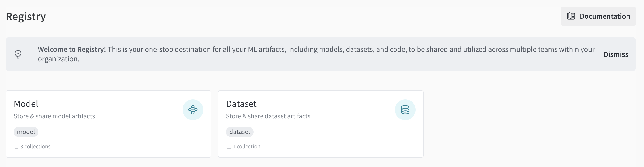Open the Documentation button
The image size is (644, 167).
(598, 16)
